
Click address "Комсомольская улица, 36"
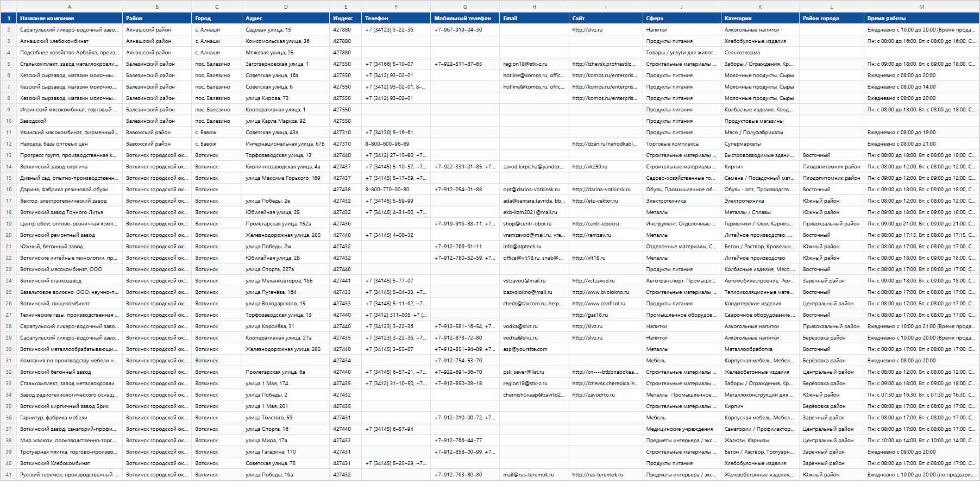coord(286,41)
